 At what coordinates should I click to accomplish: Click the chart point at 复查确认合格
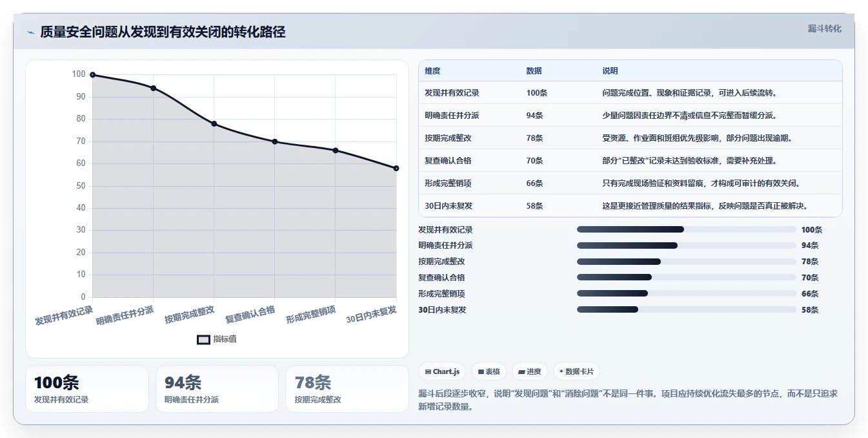tap(274, 141)
